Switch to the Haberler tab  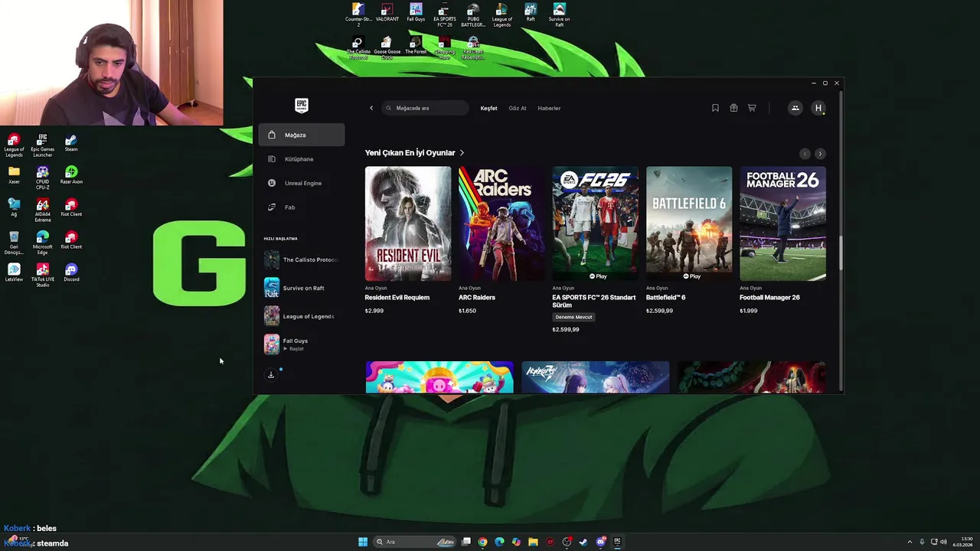pos(549,108)
